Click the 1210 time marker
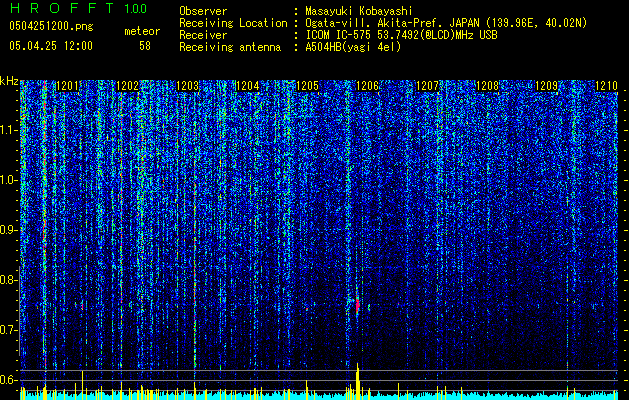Viewport: 629px width, 400px height. 607,86
